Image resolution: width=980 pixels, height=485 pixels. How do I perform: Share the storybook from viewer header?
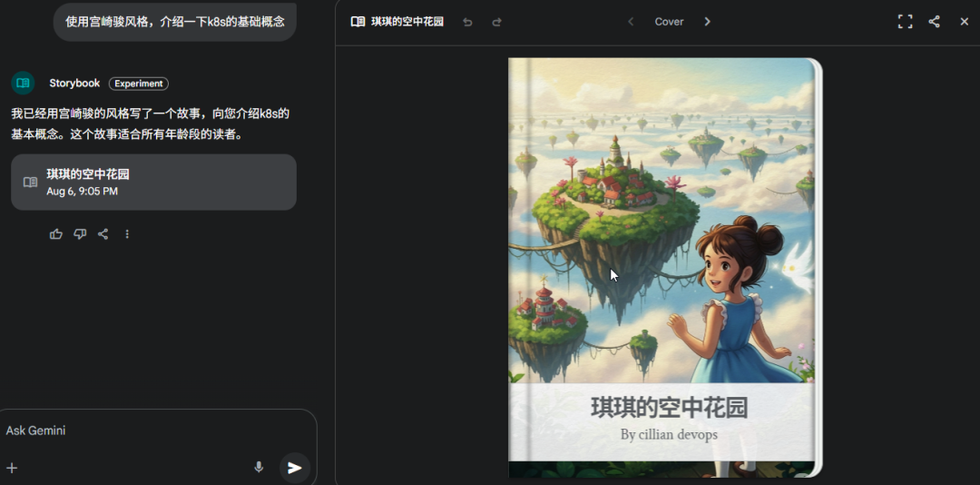tap(934, 22)
